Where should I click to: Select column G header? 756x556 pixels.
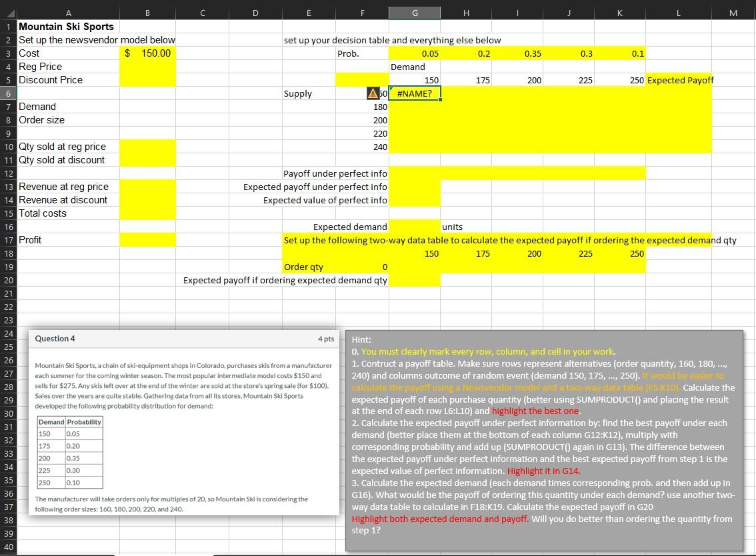pyautogui.click(x=415, y=13)
